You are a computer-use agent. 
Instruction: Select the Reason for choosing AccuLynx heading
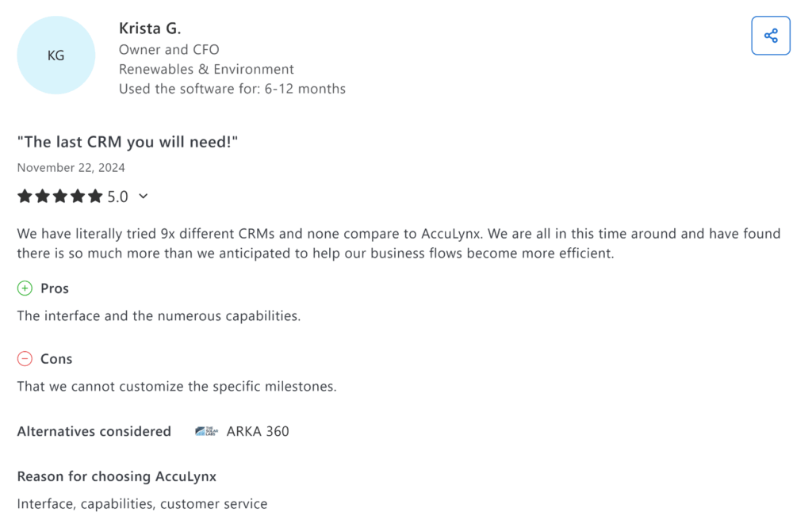(116, 475)
